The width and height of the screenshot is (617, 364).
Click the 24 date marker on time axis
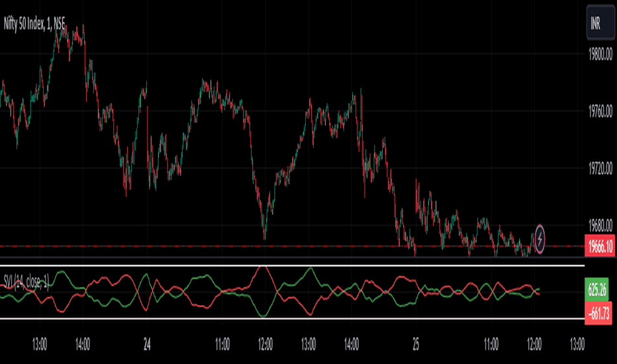point(147,345)
